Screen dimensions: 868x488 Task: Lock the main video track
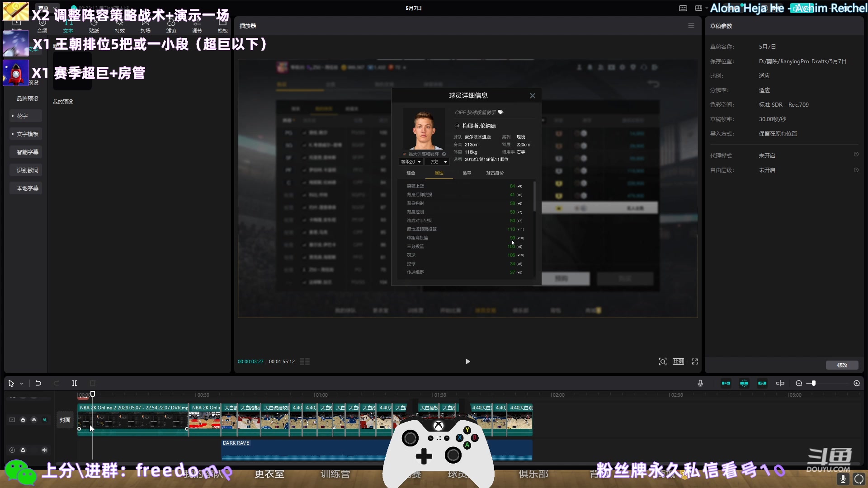[23, 420]
